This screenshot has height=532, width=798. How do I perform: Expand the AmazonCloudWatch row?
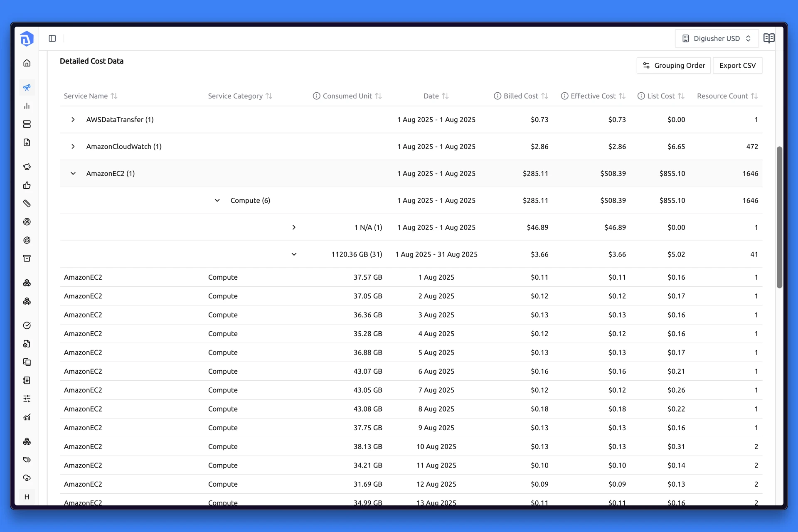click(x=73, y=147)
